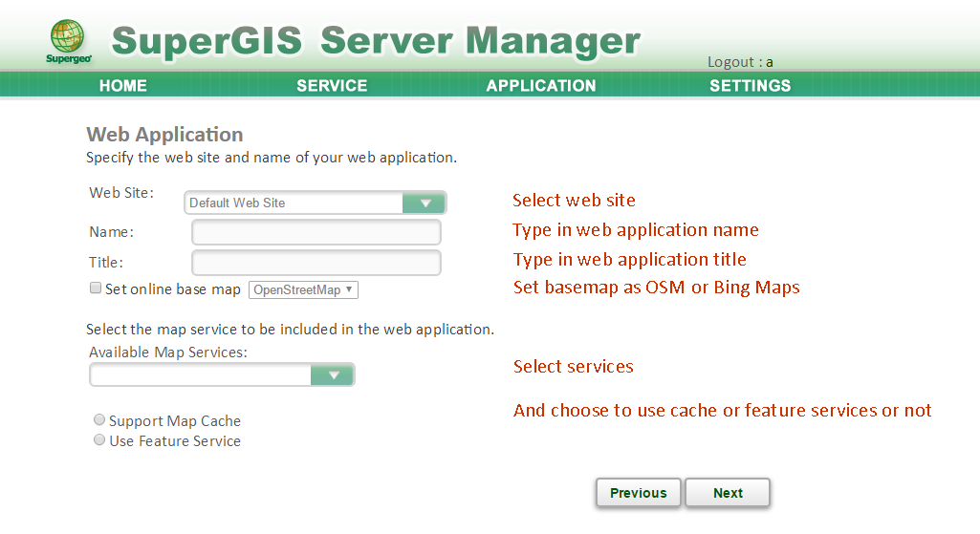Click the SuperGIS Server Manager title
Image resolution: width=980 pixels, height=534 pixels.
click(376, 40)
